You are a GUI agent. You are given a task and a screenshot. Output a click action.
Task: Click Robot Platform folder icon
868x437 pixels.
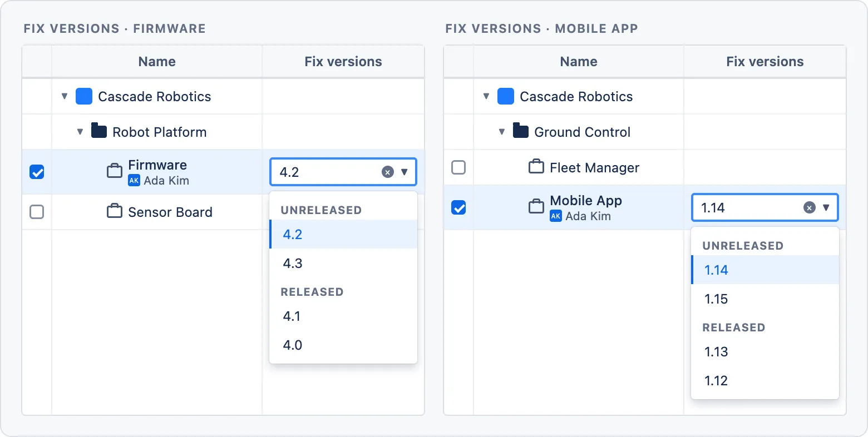pyautogui.click(x=99, y=131)
